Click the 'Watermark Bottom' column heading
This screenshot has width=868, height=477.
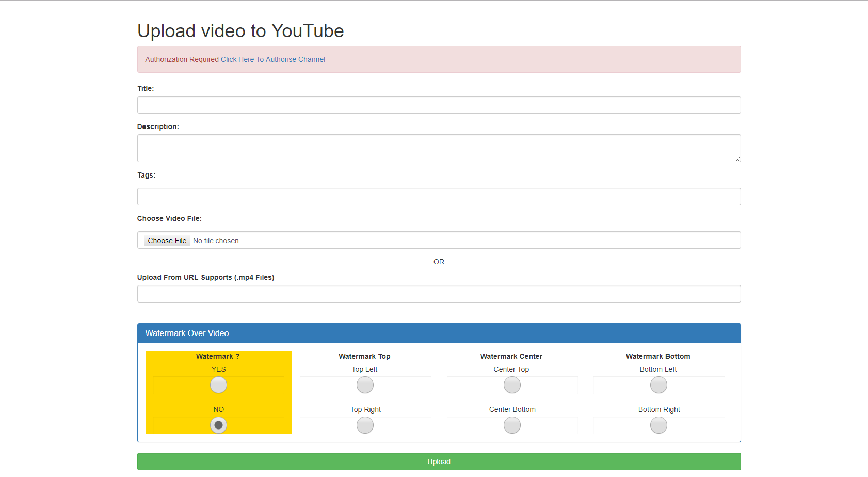tap(658, 356)
